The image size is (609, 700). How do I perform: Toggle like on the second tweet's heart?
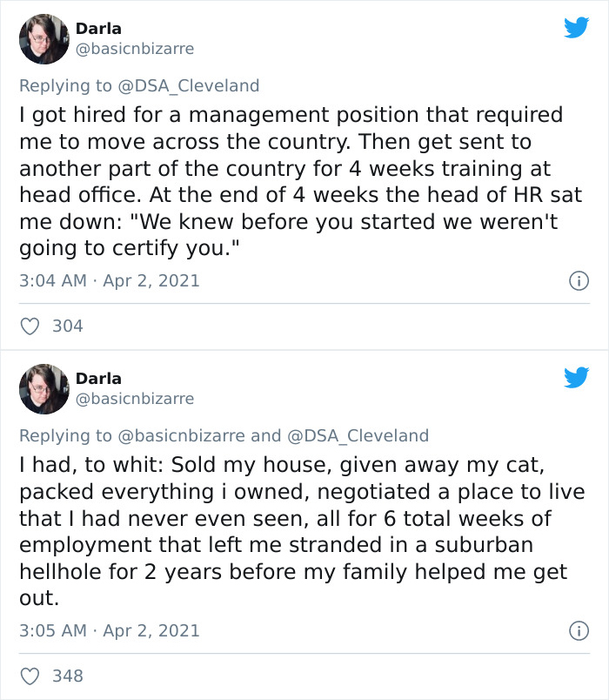click(29, 676)
